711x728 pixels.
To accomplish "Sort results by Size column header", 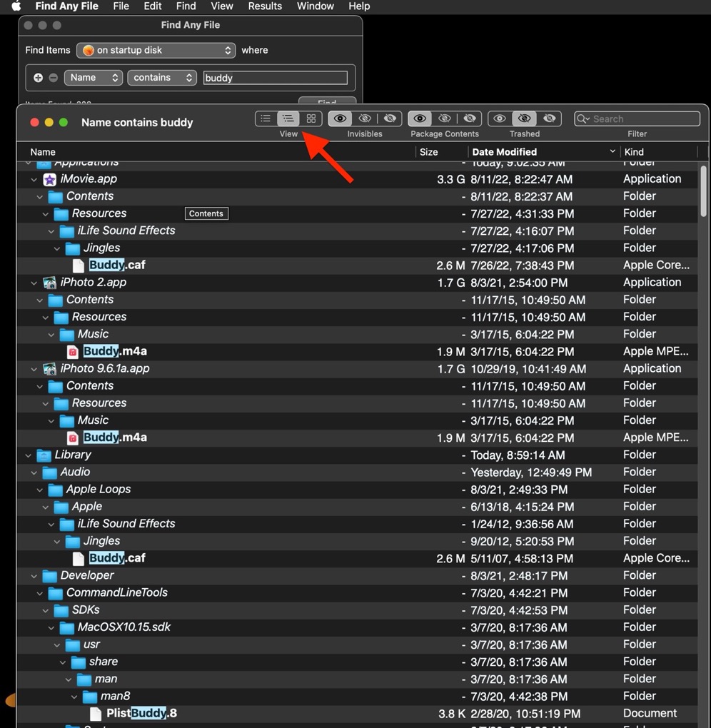I will [x=442, y=152].
